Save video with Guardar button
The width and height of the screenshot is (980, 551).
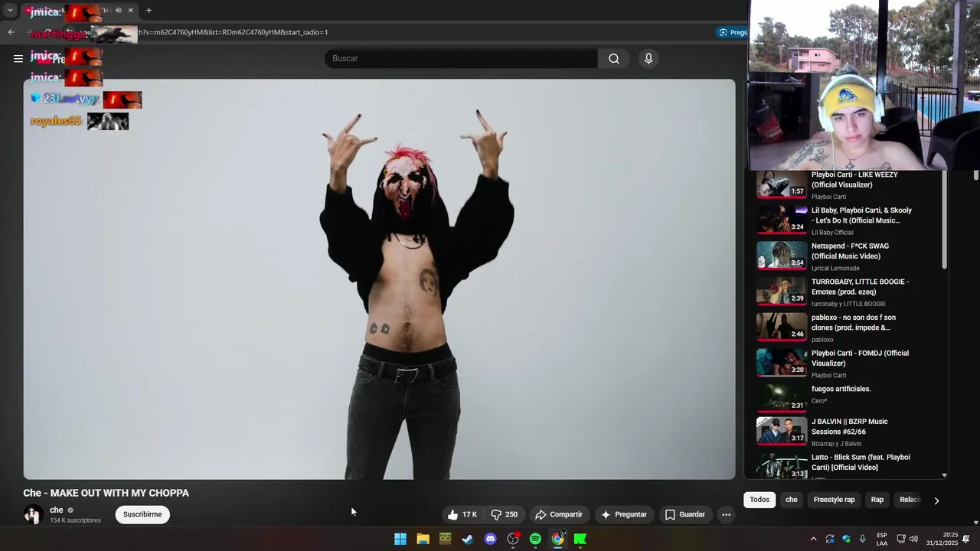(x=685, y=514)
